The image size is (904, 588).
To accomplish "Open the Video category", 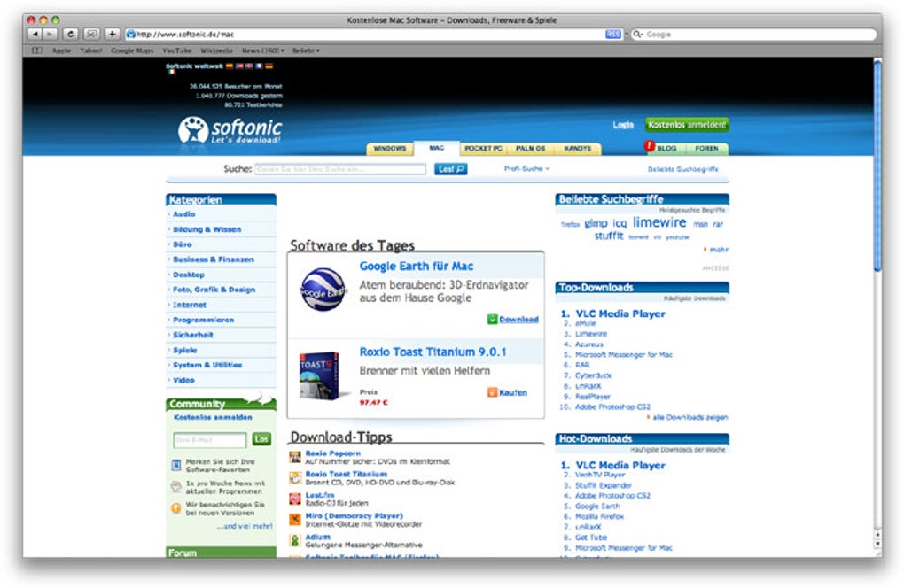I will click(x=183, y=380).
